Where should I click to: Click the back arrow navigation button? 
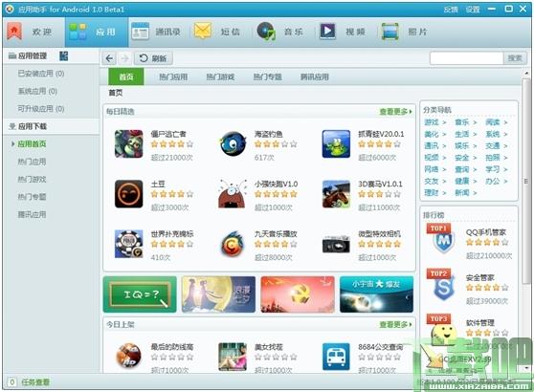pos(109,58)
